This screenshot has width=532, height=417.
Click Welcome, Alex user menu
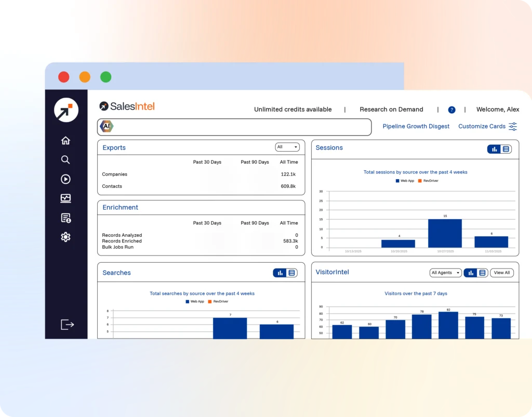pyautogui.click(x=497, y=110)
